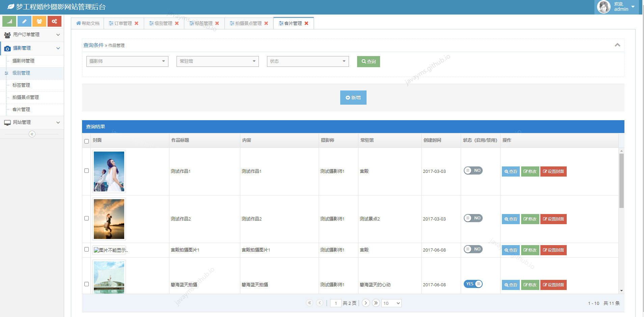The image size is (644, 317).
Task: Click the camera icon beside 摄影管理
Action: (7, 48)
